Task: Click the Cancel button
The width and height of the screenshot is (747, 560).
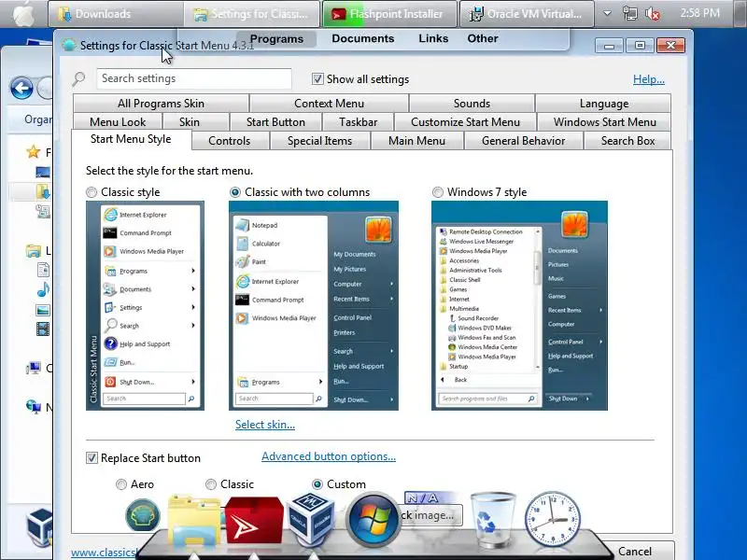Action: (x=635, y=551)
